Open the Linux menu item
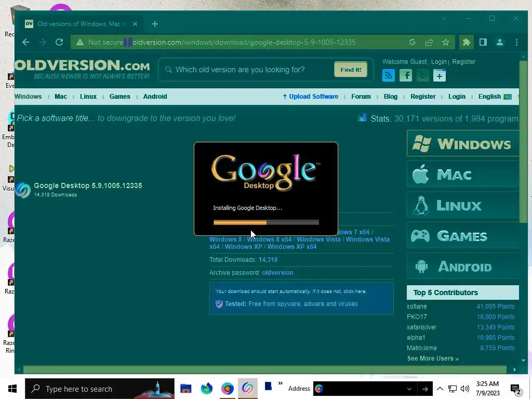 88,96
